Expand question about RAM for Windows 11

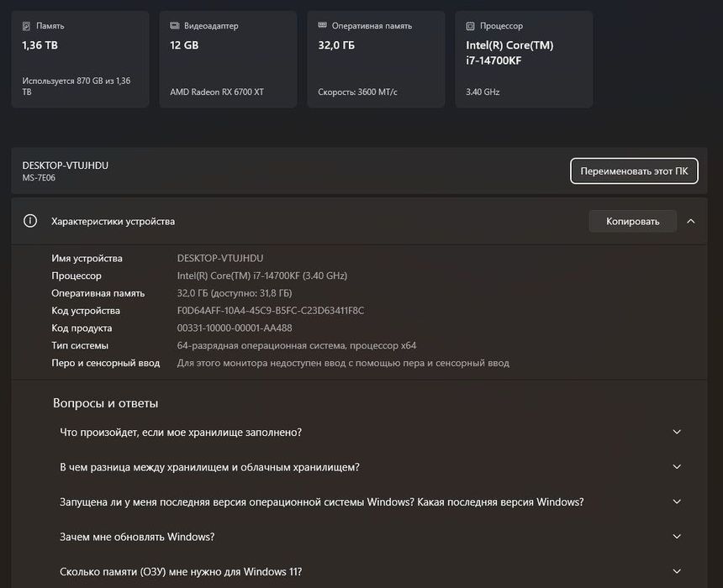[677, 572]
